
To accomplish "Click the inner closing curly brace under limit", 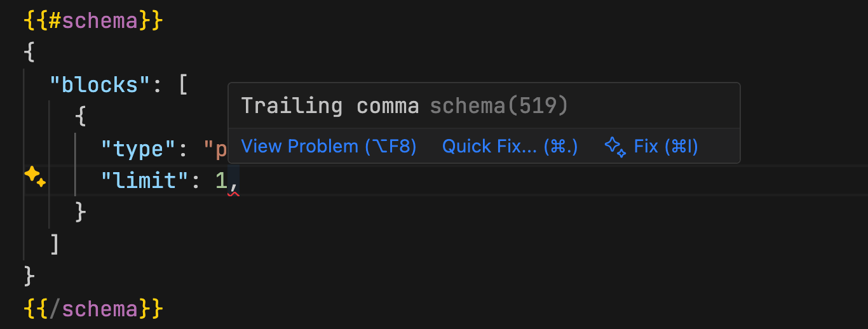I will [x=80, y=213].
